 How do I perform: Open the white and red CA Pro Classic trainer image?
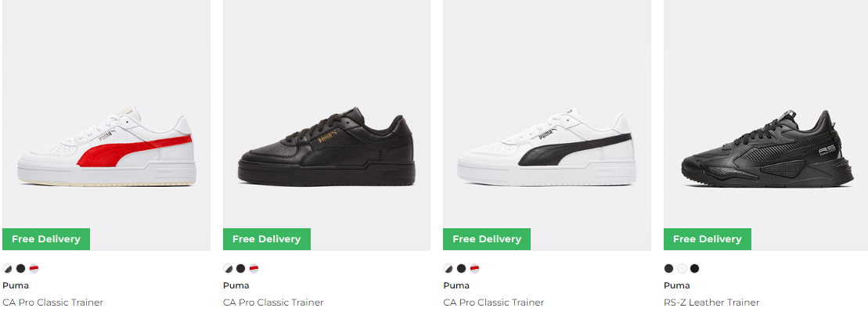106,125
